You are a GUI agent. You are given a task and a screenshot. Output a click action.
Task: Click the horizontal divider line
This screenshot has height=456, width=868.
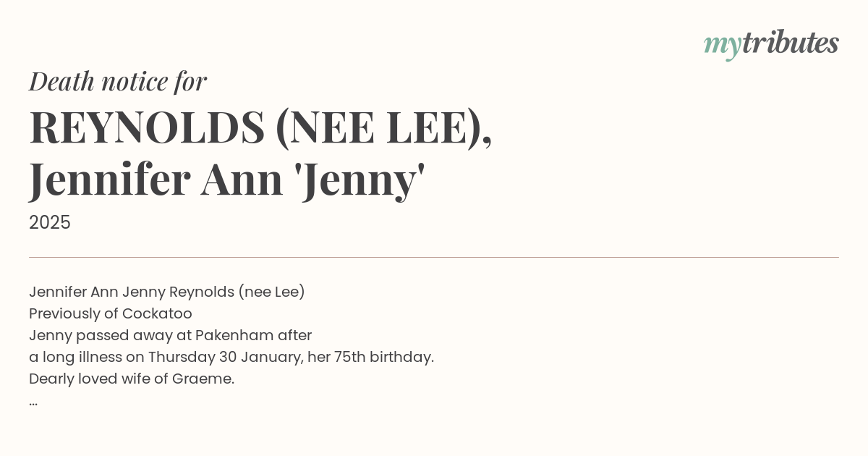coord(434,257)
